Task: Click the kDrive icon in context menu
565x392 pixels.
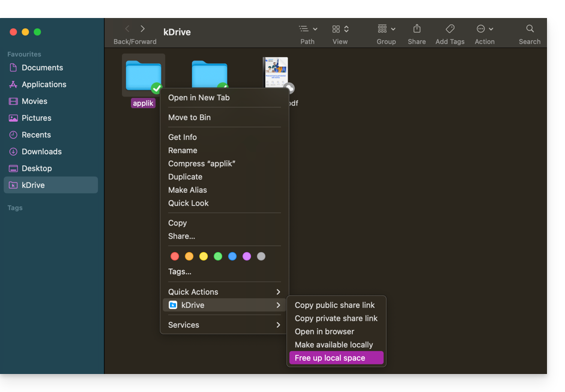Action: point(173,305)
